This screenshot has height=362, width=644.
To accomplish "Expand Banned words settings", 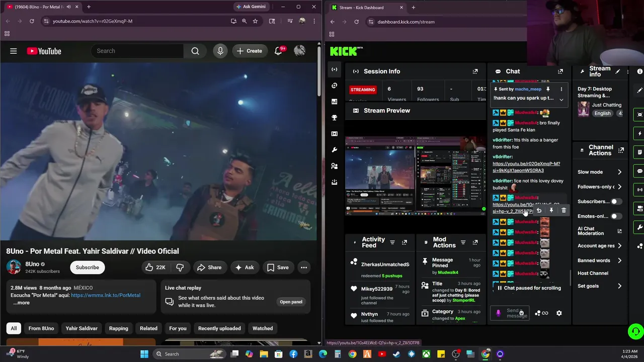I will tap(619, 260).
